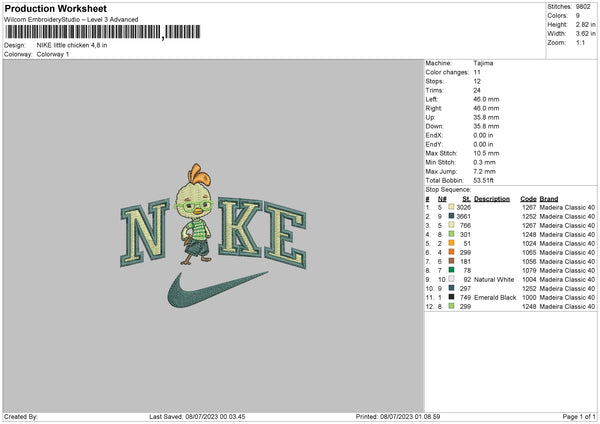This screenshot has height=424, width=600.
Task: Click the Trims value 24
Action: (x=477, y=90)
